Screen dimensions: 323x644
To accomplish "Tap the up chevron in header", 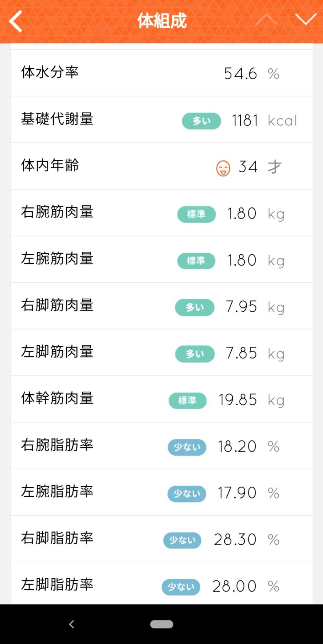I will pyautogui.click(x=266, y=19).
